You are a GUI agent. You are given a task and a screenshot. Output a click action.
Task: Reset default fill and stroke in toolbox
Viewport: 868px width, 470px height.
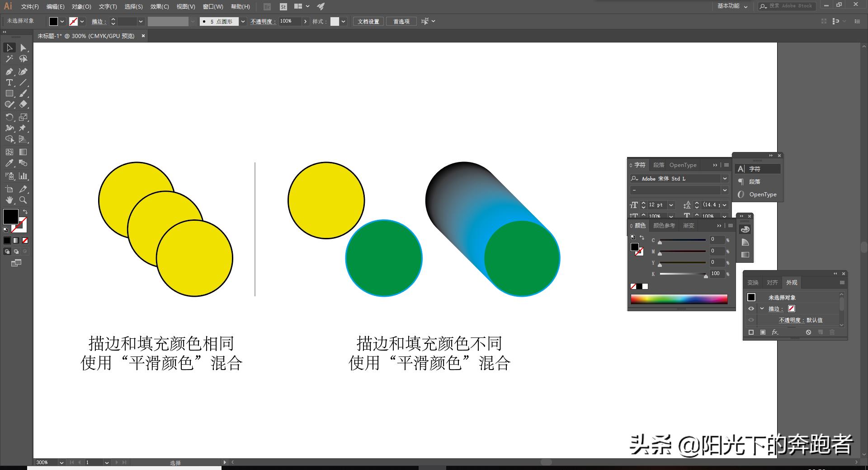tap(5, 230)
